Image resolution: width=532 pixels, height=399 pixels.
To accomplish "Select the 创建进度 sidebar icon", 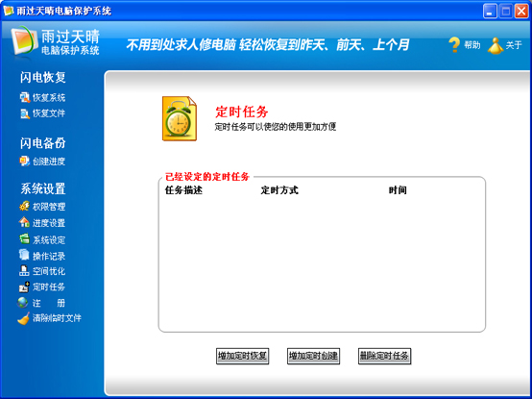I will (24, 161).
